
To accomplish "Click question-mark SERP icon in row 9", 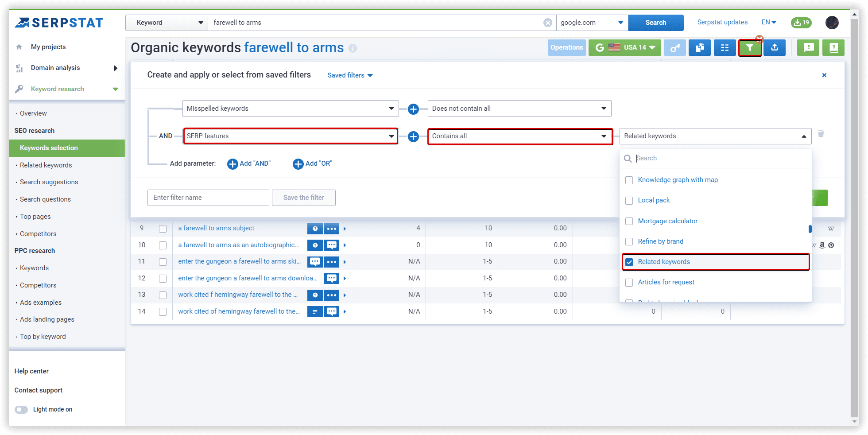I will [x=315, y=229].
